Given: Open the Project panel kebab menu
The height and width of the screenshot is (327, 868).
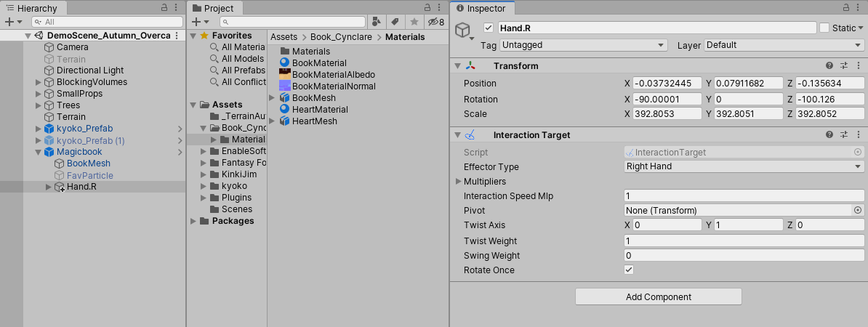Looking at the screenshot, I should [439, 8].
